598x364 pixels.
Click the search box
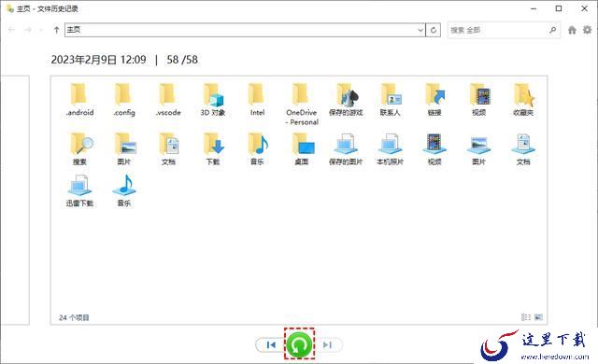(497, 30)
